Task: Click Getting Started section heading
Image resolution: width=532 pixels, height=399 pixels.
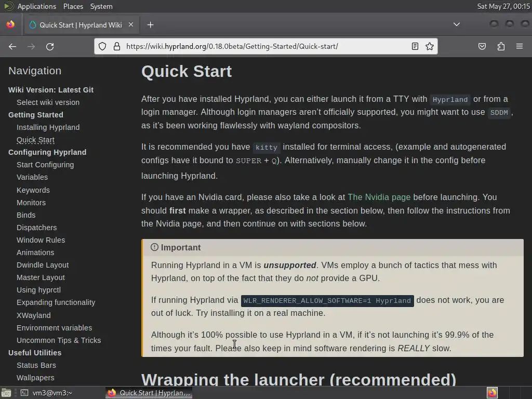Action: click(36, 115)
